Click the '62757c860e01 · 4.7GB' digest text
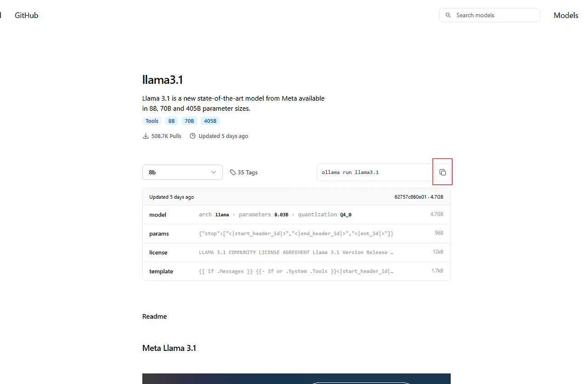 [x=419, y=197]
